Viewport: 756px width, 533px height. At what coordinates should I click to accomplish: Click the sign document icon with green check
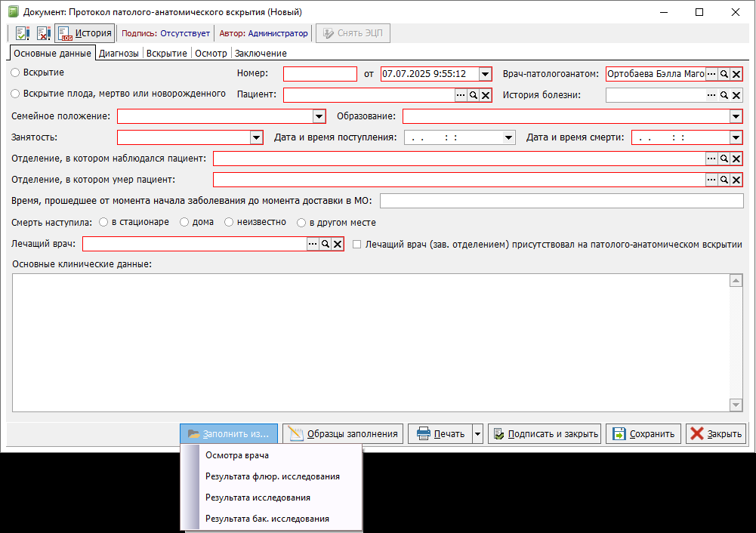pos(22,33)
